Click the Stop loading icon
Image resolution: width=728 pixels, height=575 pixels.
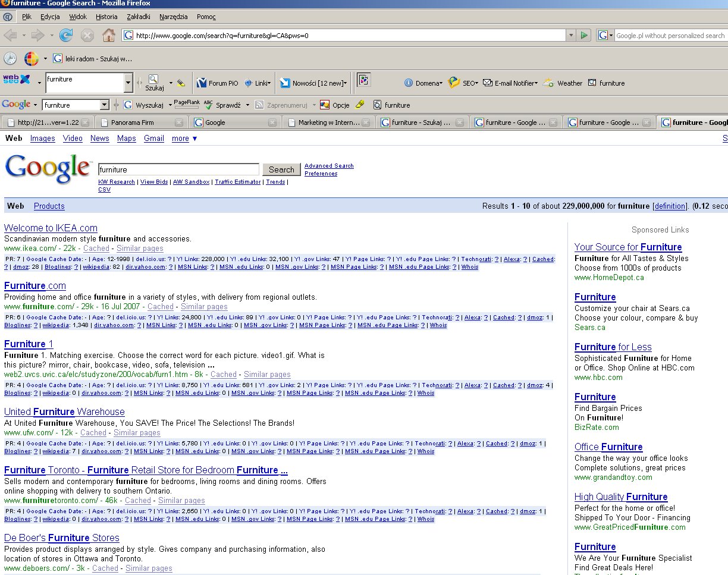click(x=87, y=36)
